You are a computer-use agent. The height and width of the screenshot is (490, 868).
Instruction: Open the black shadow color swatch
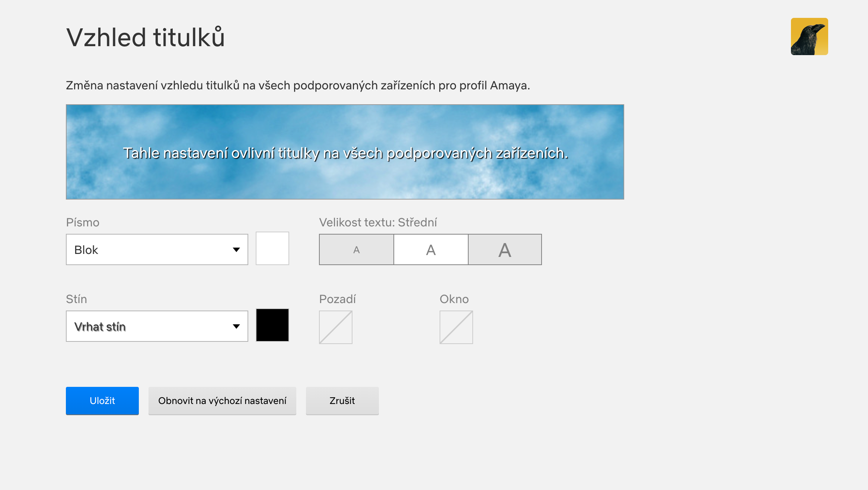(x=272, y=325)
